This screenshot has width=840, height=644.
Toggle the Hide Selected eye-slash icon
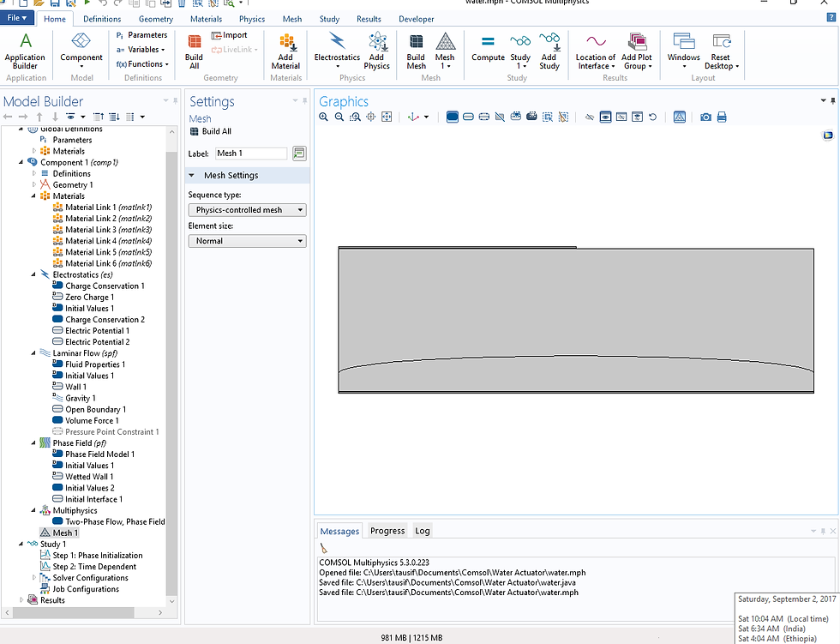[x=590, y=117]
